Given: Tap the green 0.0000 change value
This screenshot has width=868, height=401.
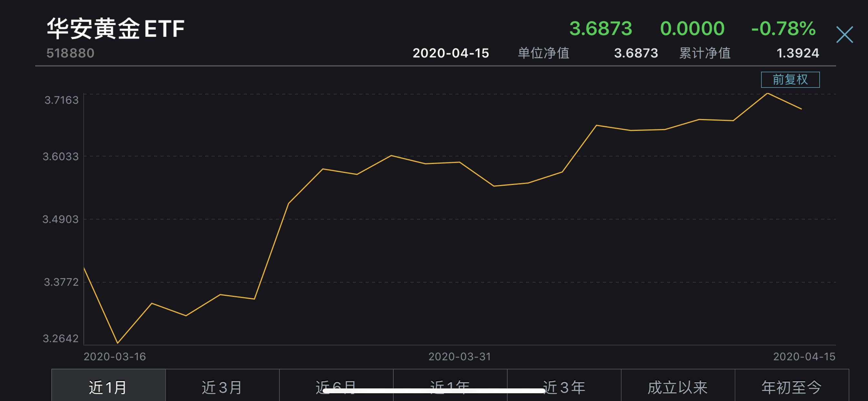Looking at the screenshot, I should 692,28.
